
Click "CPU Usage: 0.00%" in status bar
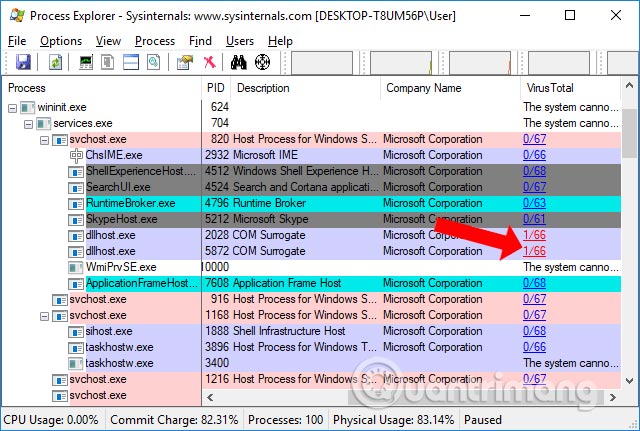click(x=51, y=420)
